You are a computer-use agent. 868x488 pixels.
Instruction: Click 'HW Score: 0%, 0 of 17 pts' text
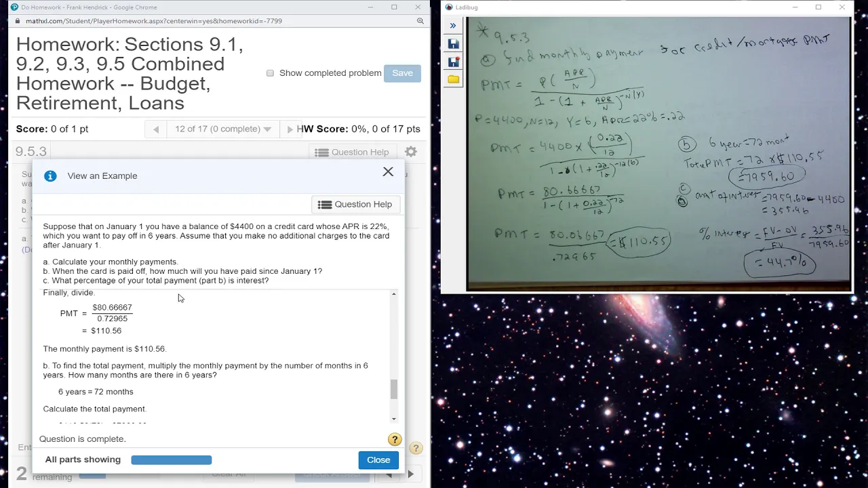(x=358, y=129)
